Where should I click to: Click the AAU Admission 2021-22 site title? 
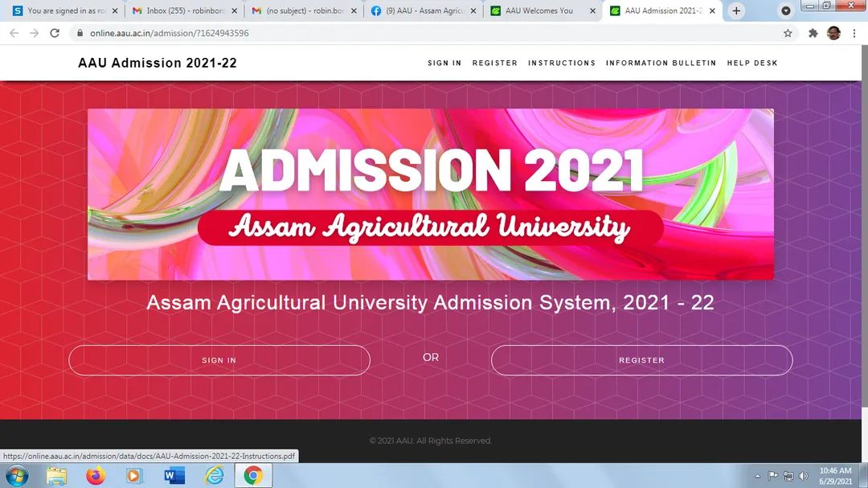click(158, 63)
